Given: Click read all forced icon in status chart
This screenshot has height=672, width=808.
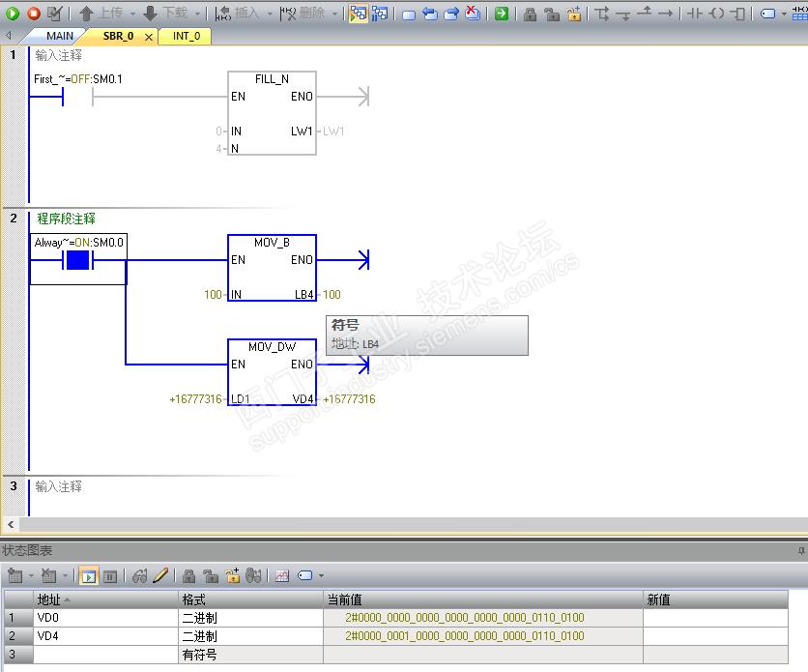Looking at the screenshot, I should 254,575.
